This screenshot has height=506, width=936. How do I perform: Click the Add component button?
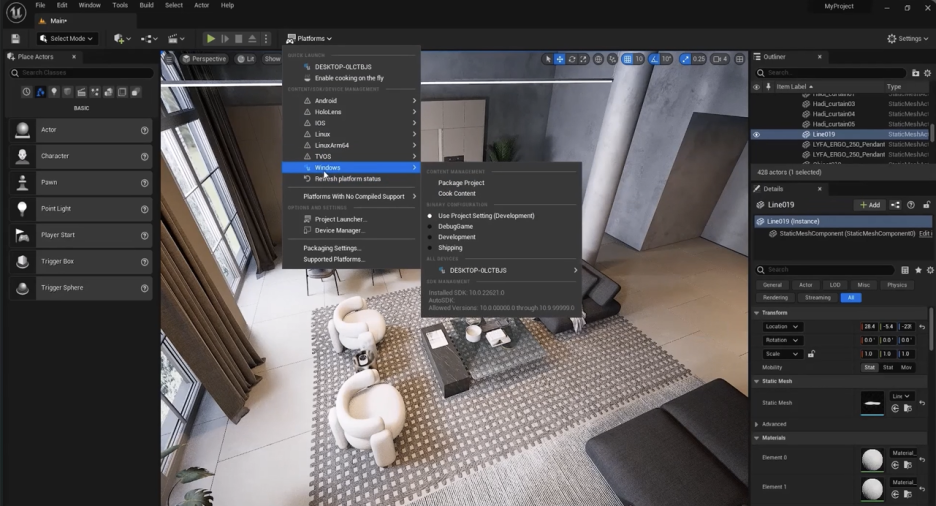[x=870, y=205]
